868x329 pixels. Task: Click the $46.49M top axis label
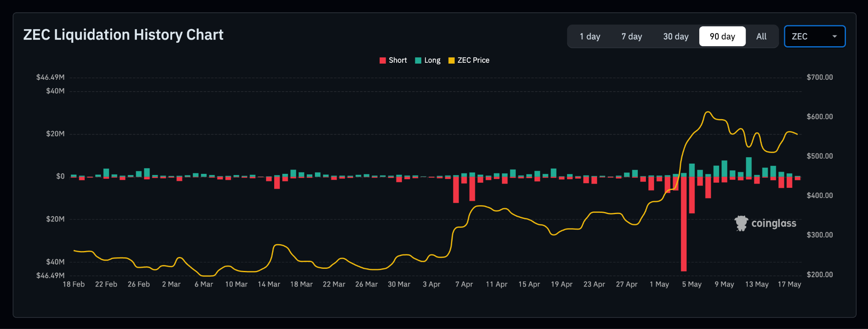[x=50, y=77]
